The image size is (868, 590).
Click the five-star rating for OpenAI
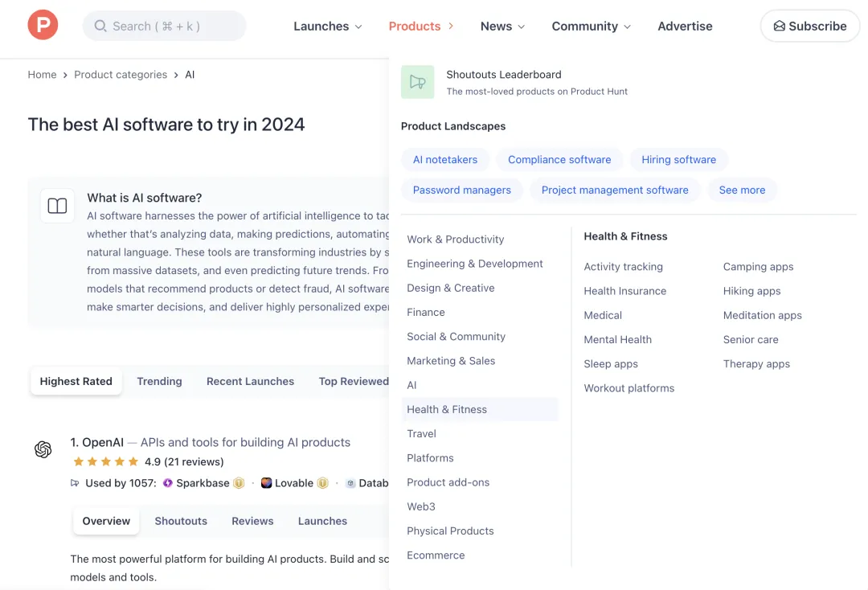coord(106,461)
